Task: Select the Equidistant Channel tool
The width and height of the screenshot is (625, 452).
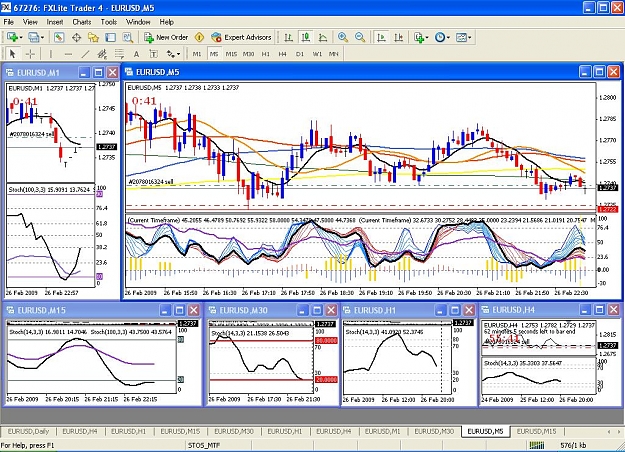Action: point(102,54)
